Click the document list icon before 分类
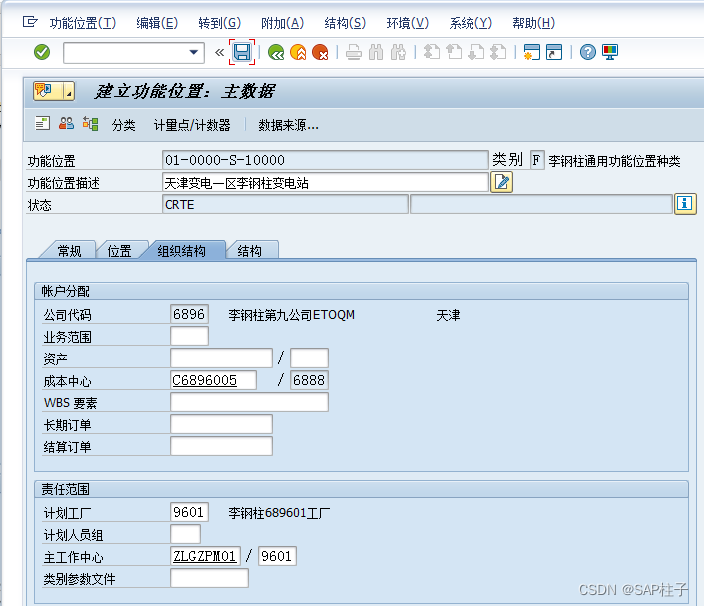This screenshot has width=704, height=606. point(43,123)
